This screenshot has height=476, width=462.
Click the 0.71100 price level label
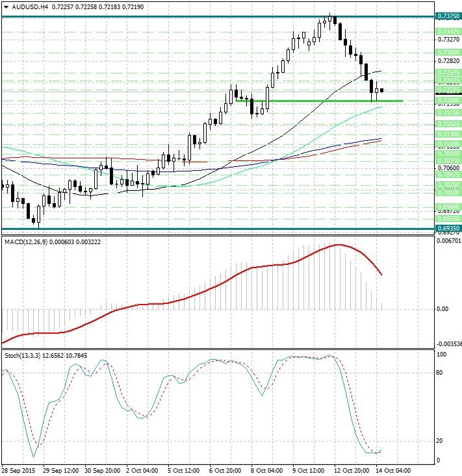tap(448, 144)
